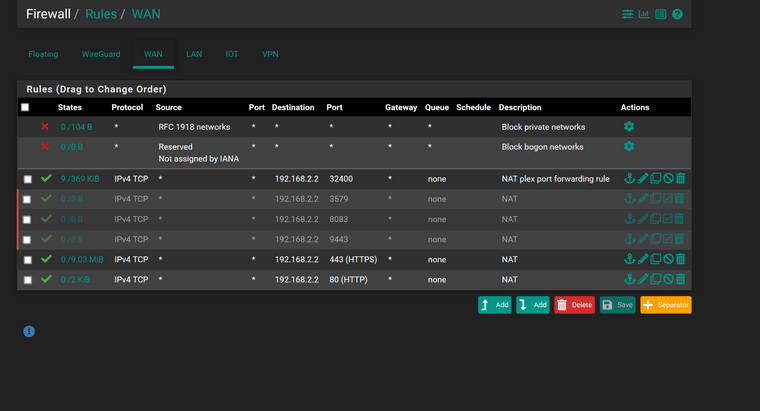The height and width of the screenshot is (411, 760).
Task: Check the box for port 3579 rule
Action: 27,199
